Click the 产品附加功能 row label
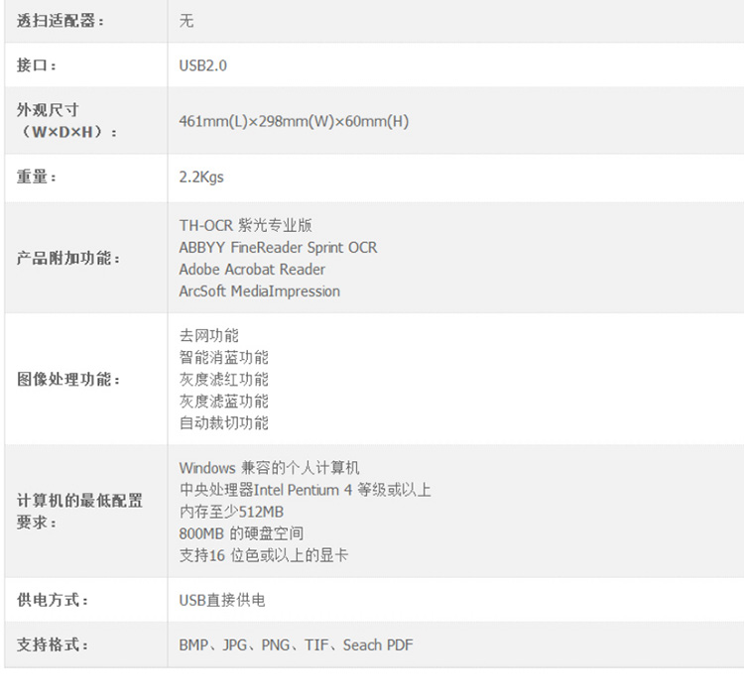 (68, 259)
